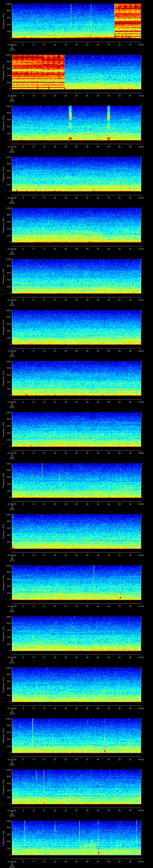The image size is (153, 868).
Task: Select the spectrogram panel starting at 23:36:00
Action: 77,378
